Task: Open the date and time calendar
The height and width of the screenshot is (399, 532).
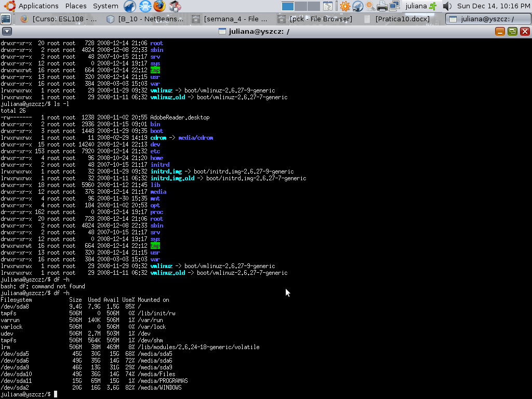Action: [494, 6]
